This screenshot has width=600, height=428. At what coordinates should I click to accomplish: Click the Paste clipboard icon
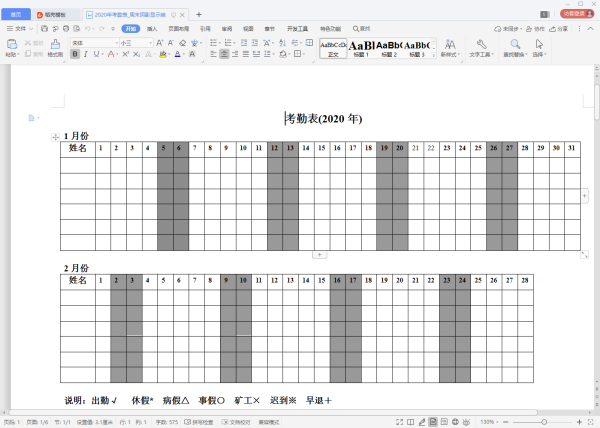click(x=12, y=44)
